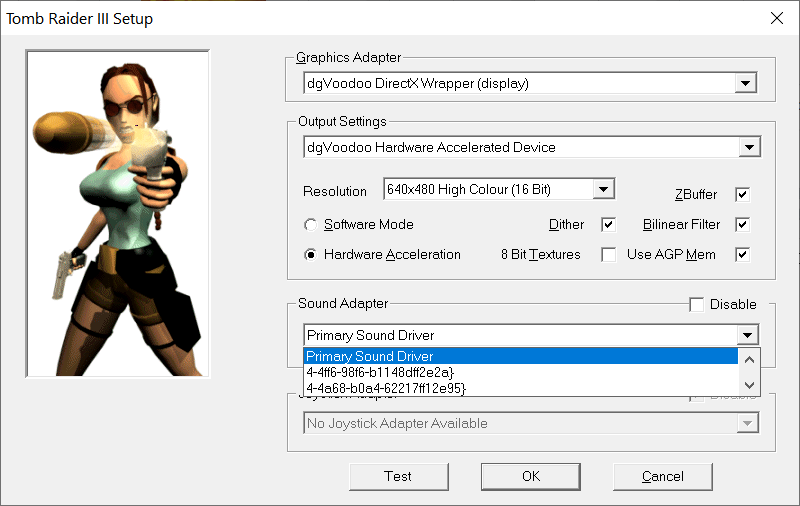This screenshot has height=506, width=800.
Task: Close the Tomb Raider III Setup window
Action: tap(777, 18)
